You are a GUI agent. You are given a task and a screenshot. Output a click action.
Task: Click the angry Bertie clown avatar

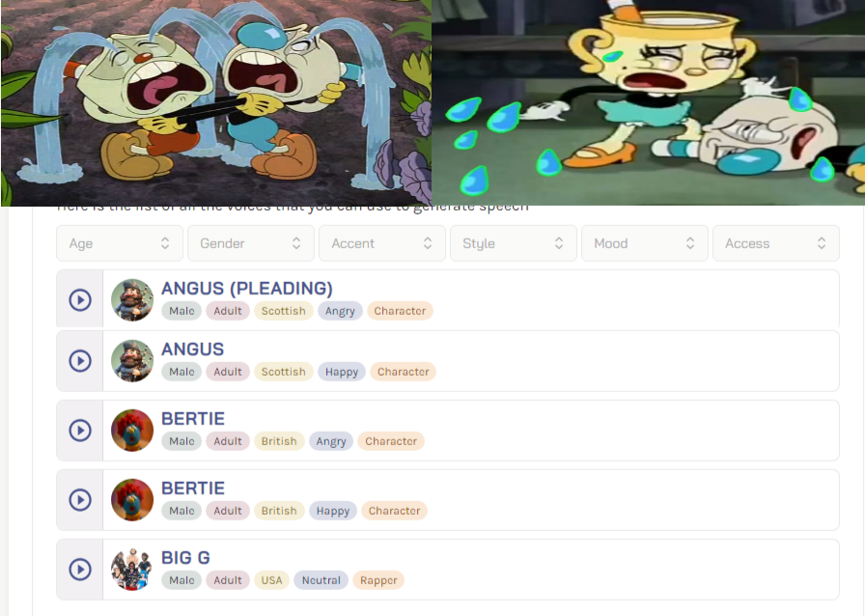point(132,430)
